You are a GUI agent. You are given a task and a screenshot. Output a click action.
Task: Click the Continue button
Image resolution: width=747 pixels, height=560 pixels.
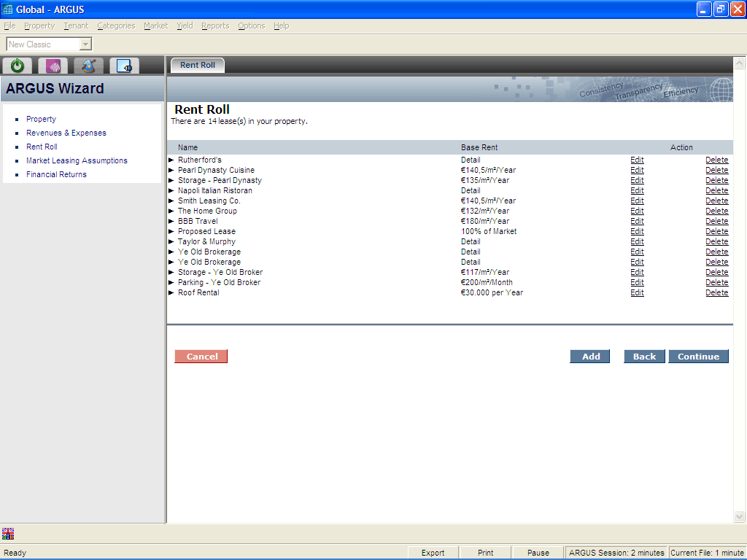click(x=698, y=356)
